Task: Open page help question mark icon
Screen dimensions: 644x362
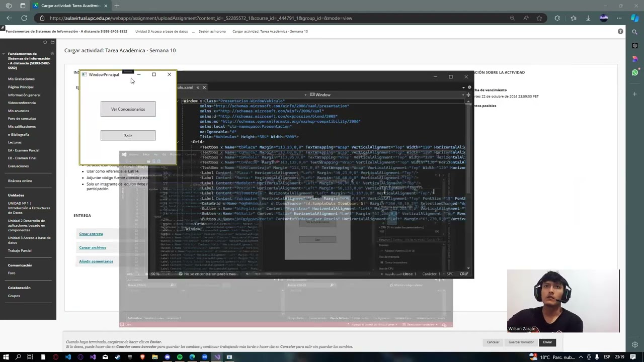Action: click(620, 31)
